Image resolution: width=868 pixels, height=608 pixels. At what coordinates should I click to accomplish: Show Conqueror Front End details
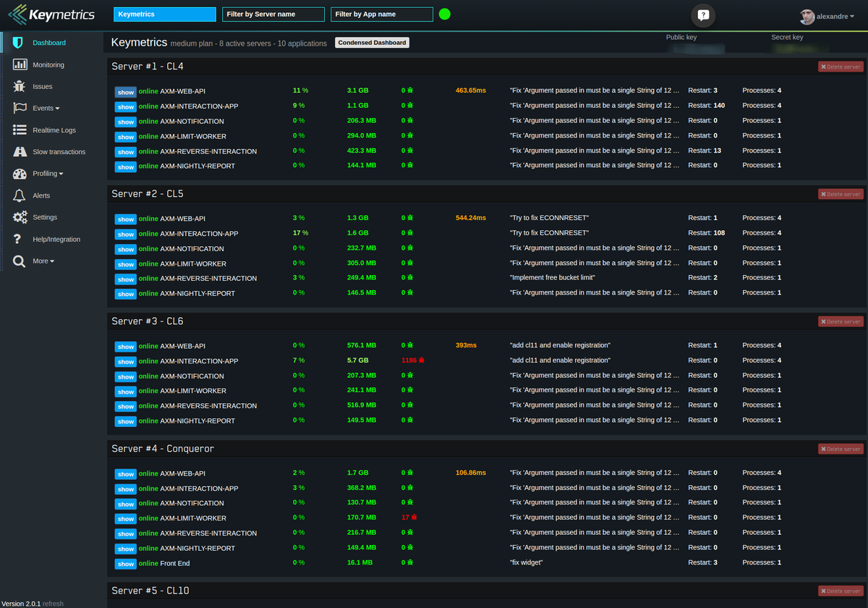click(x=126, y=564)
